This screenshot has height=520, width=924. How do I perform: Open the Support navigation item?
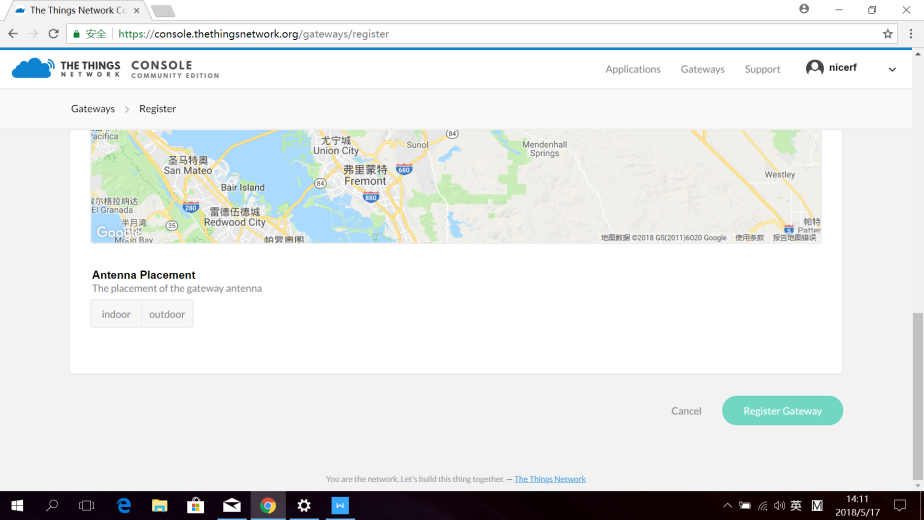pyautogui.click(x=762, y=69)
